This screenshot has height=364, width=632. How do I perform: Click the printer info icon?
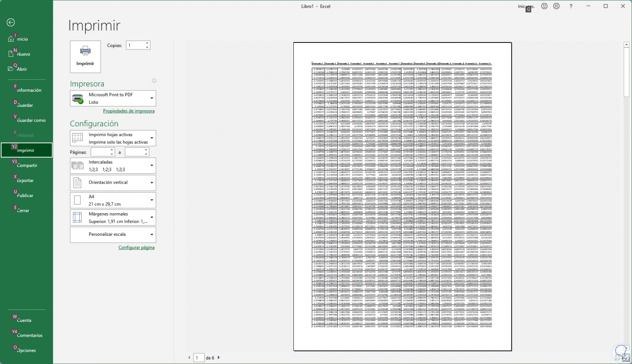[154, 81]
